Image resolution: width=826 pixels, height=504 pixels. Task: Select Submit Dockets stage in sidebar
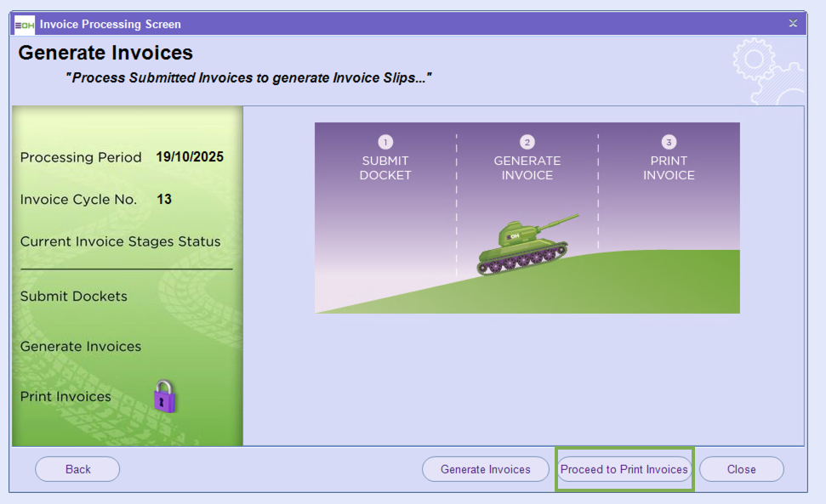point(74,297)
